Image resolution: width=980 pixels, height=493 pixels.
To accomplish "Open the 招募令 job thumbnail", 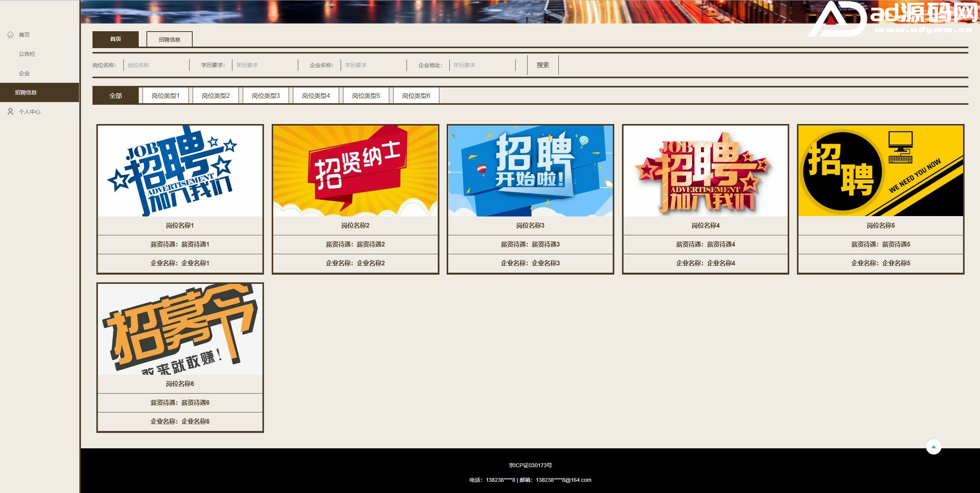I will 180,329.
